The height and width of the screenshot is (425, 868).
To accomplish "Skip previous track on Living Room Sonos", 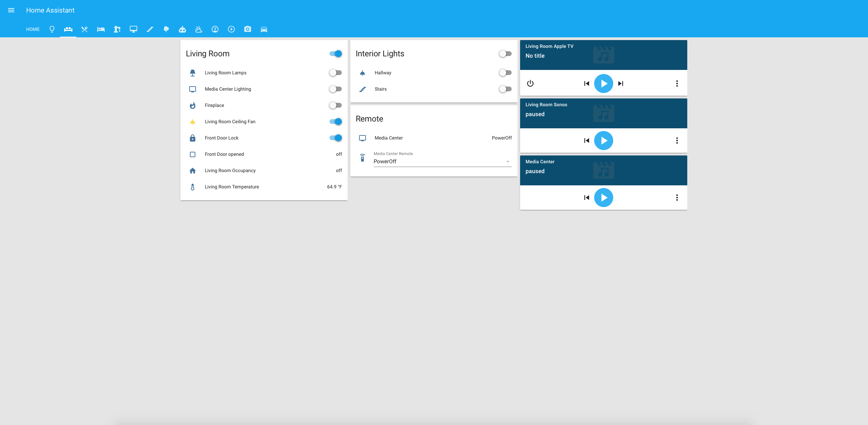I will (586, 140).
